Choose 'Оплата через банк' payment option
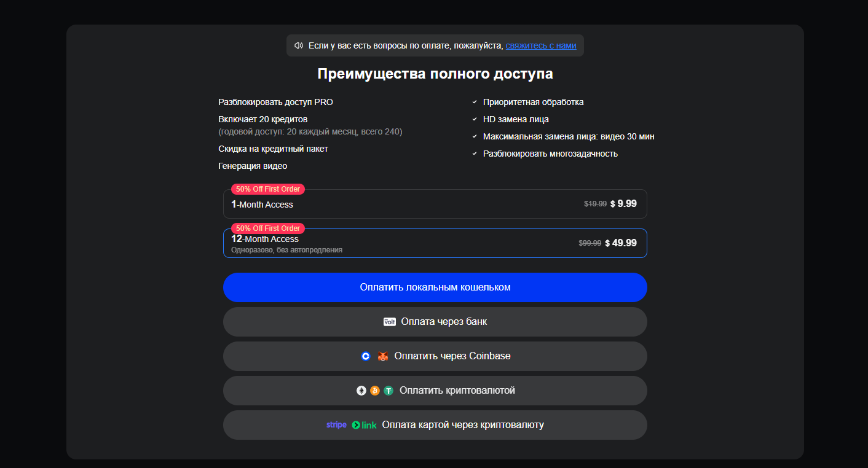This screenshot has height=468, width=868. click(435, 322)
